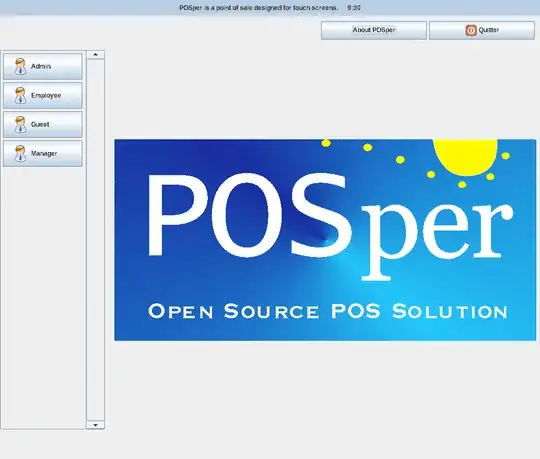Click the Quitter exit button
This screenshot has width=540, height=459.
[482, 30]
